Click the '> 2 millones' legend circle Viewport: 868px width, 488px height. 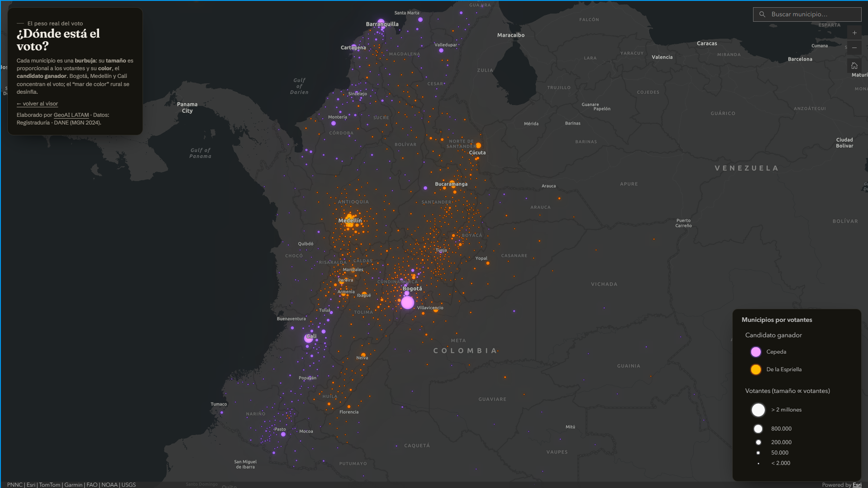[758, 410]
